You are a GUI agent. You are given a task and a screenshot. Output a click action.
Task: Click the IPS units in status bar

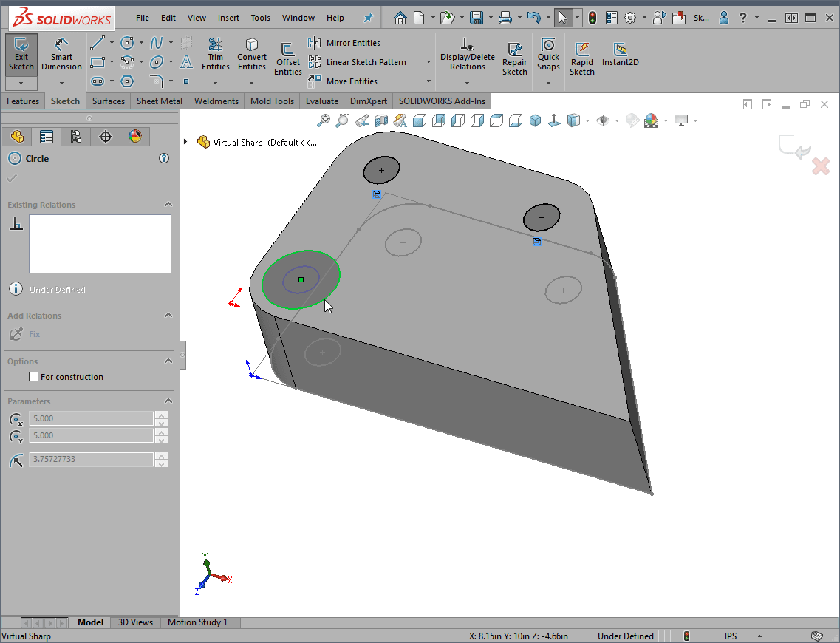point(731,636)
